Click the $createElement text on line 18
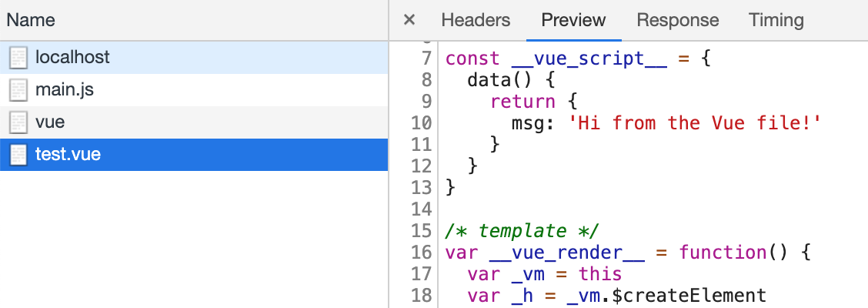This screenshot has height=308, width=868. (x=689, y=295)
